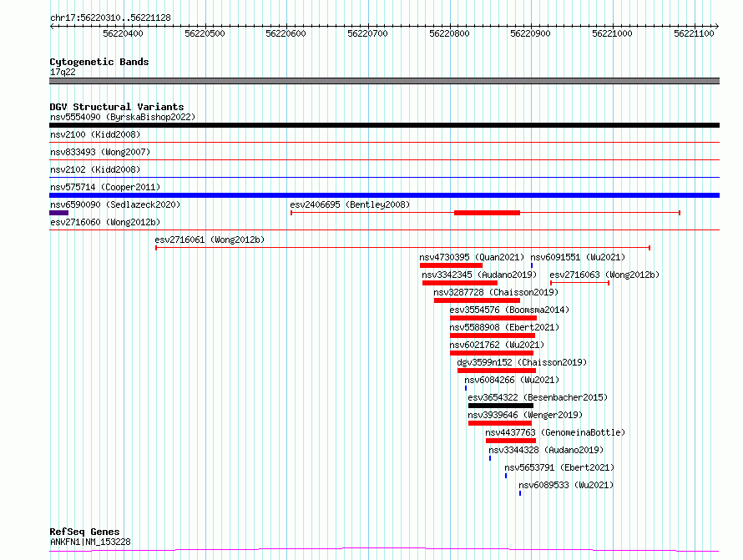
Task: Select the thick blue nsv575714 Cooper2011 bar
Action: pyautogui.click(x=384, y=195)
